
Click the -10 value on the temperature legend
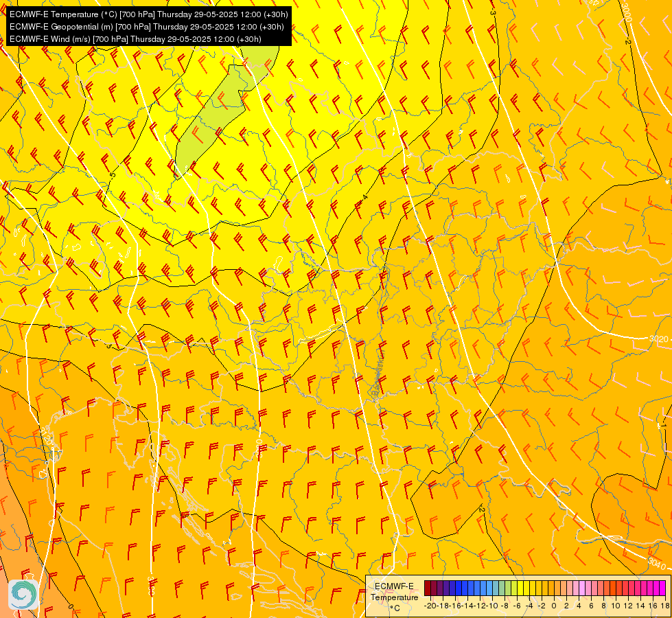[x=491, y=606]
